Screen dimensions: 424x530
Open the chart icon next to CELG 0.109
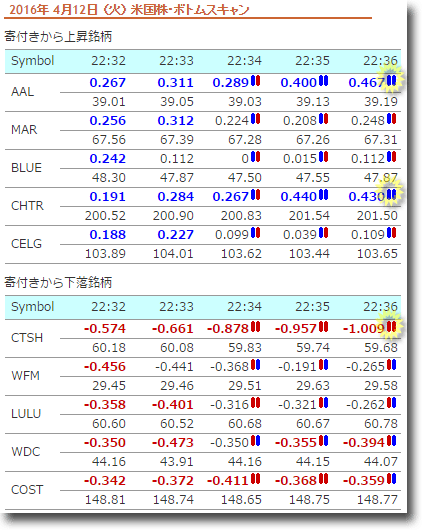tap(392, 233)
